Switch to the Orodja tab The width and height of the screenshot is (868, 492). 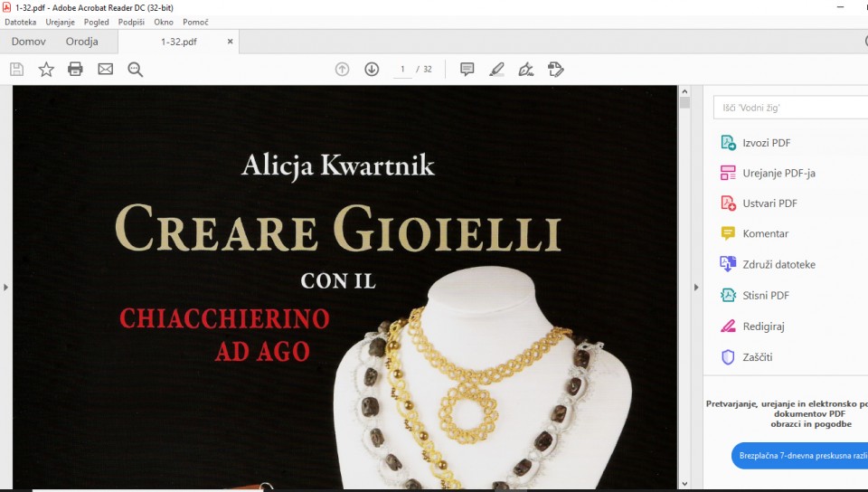(x=82, y=42)
